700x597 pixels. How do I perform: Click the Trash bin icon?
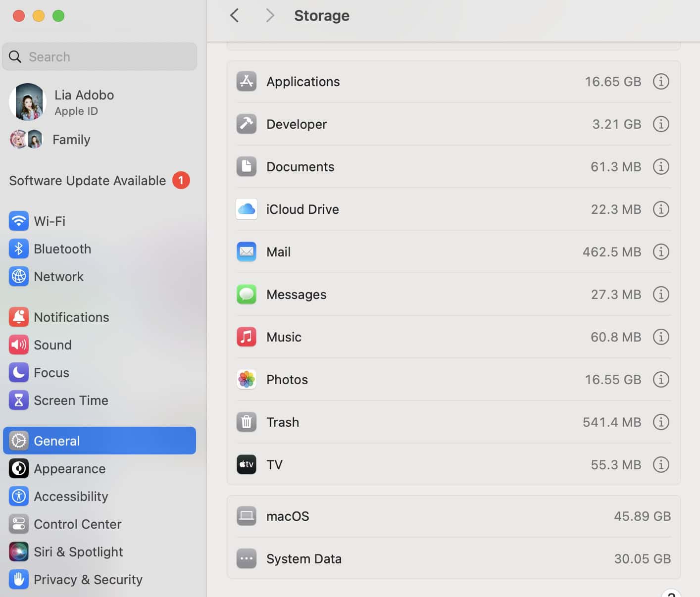point(247,422)
